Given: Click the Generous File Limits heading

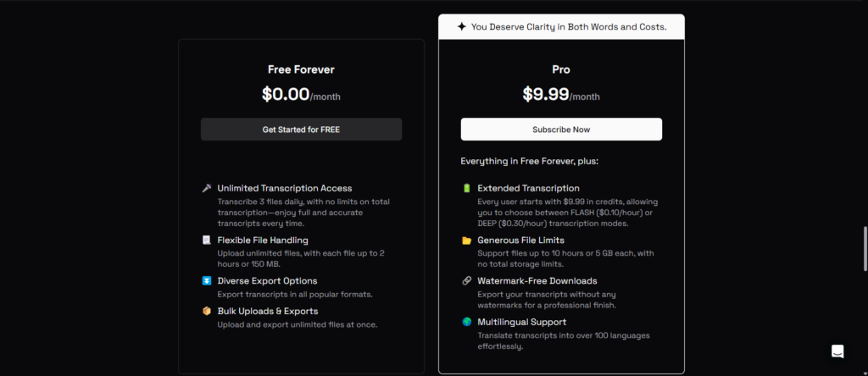Looking at the screenshot, I should click(x=521, y=240).
